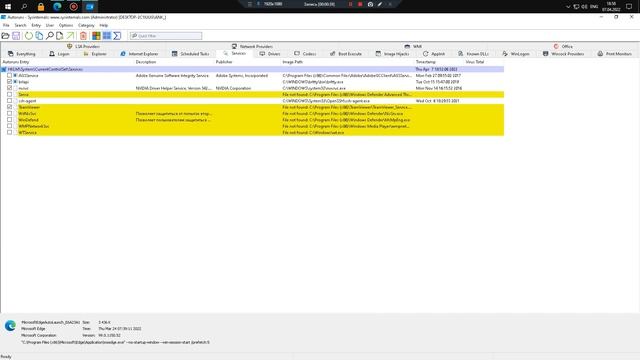
Task: Switch to the Codecs tab
Action: [x=305, y=54]
